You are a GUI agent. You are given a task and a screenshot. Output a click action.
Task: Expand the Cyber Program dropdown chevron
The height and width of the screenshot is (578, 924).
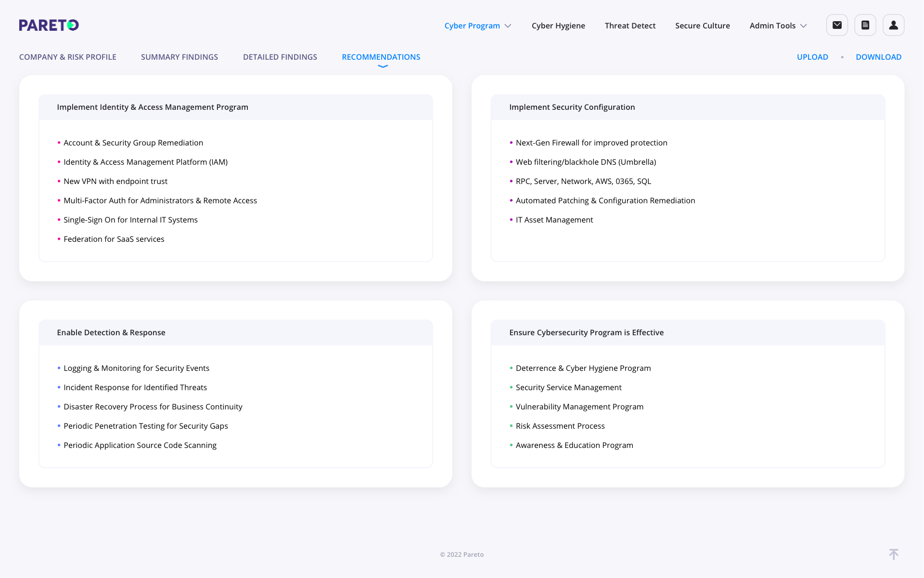click(x=508, y=26)
